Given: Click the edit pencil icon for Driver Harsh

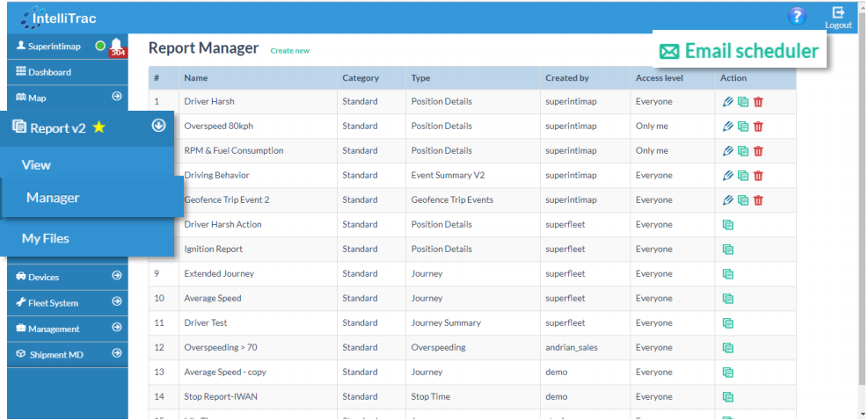Looking at the screenshot, I should click(x=727, y=102).
